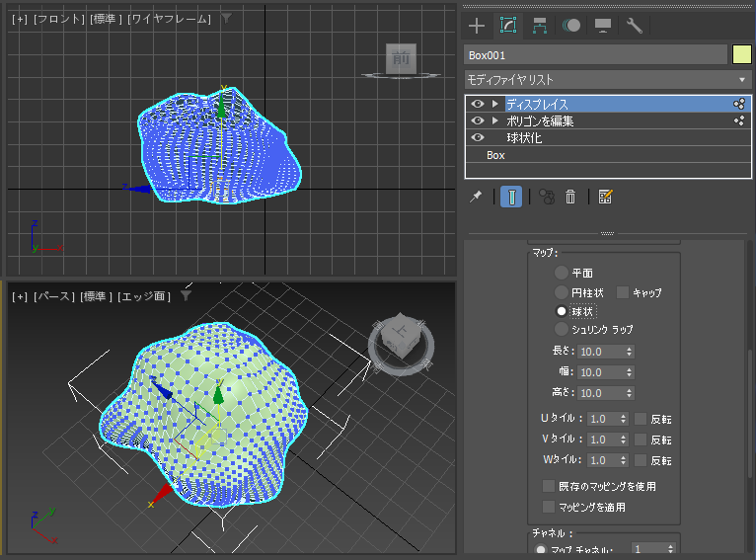
Task: Click the V タイル spinner arrows
Action: [x=624, y=440]
